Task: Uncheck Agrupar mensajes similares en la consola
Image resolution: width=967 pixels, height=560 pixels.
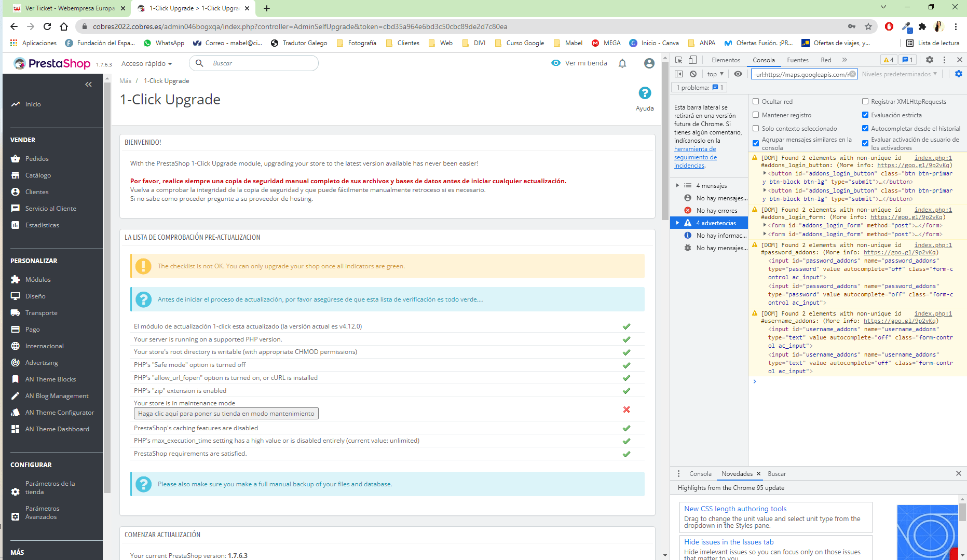Action: 756,144
